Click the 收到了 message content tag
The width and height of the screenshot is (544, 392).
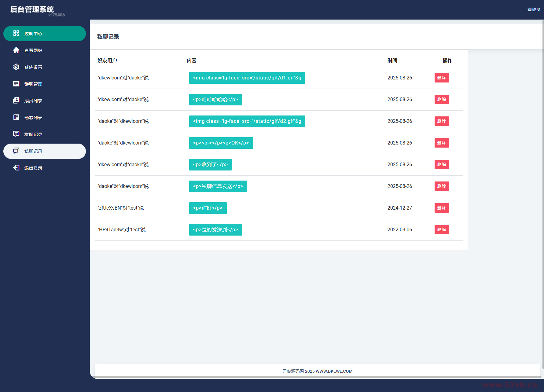point(210,165)
